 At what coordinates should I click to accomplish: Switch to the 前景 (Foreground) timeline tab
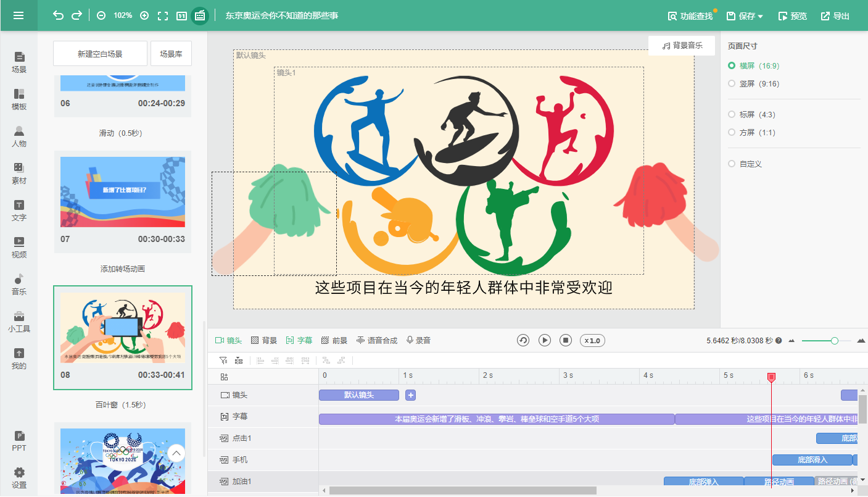click(334, 340)
